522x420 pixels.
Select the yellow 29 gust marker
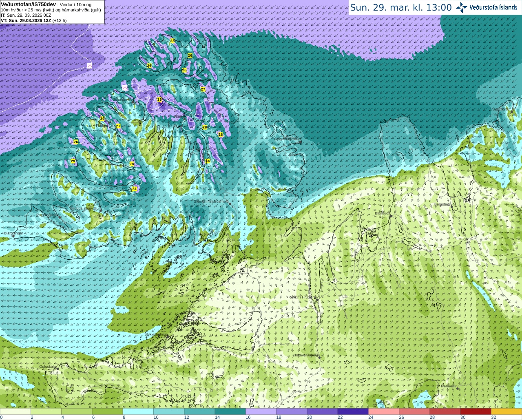click(73, 161)
